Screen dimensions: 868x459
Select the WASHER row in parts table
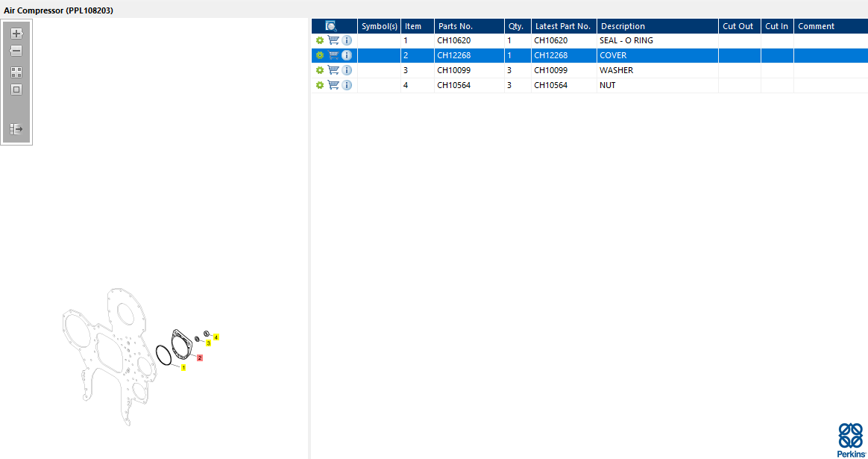click(x=590, y=70)
